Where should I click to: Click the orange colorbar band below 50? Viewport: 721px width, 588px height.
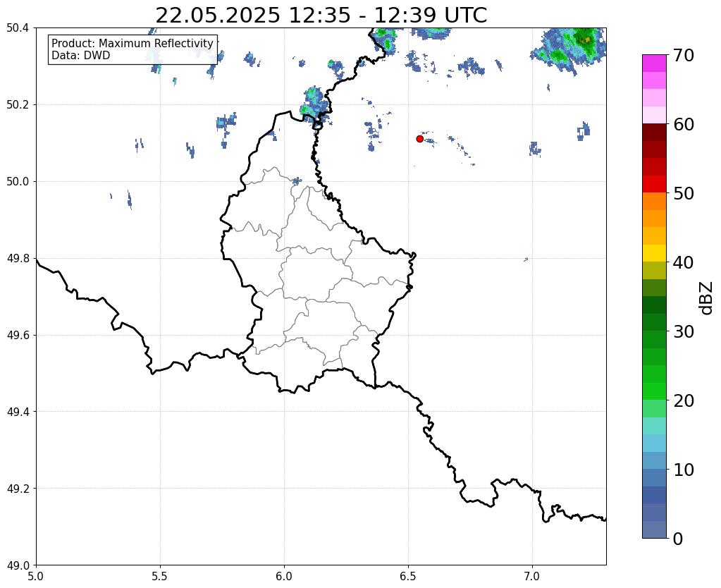(x=654, y=201)
